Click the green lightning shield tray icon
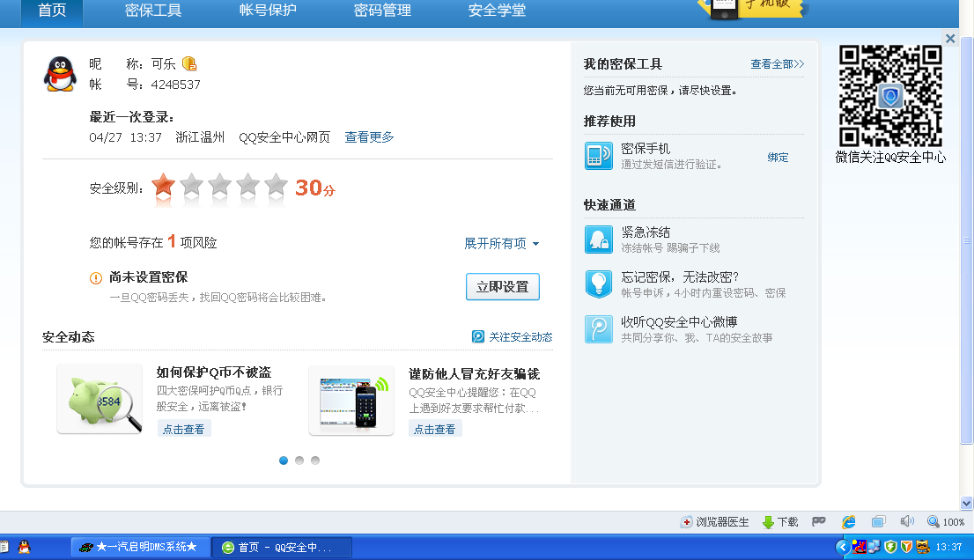Image resolution: width=974 pixels, height=560 pixels. pos(890,547)
